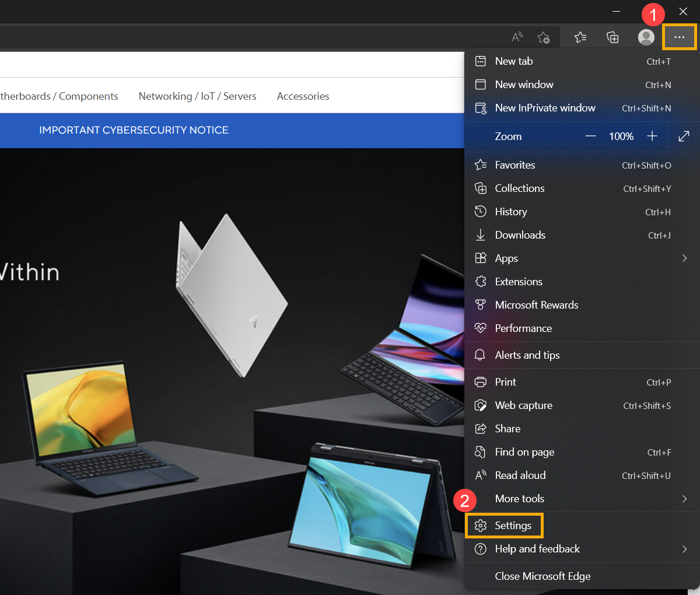The width and height of the screenshot is (700, 595).
Task: Click the profile avatar icon
Action: click(x=646, y=37)
